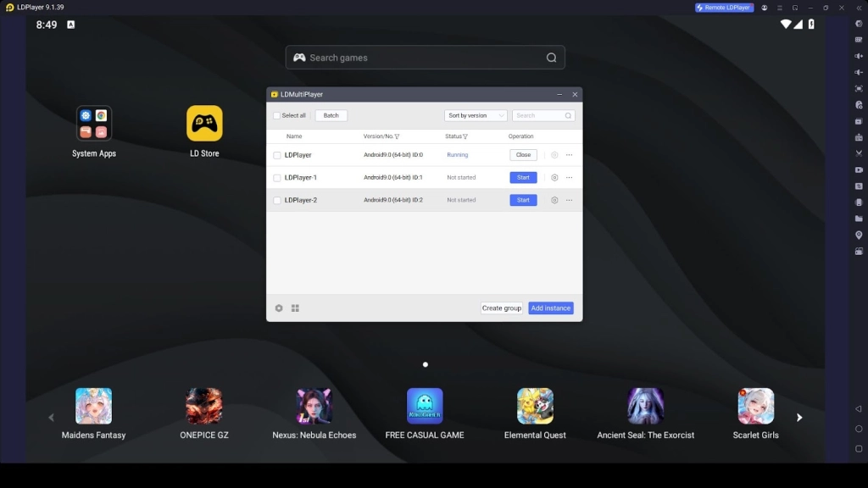Open more options for LDPlayer row
Image resolution: width=868 pixels, height=488 pixels.
(x=569, y=155)
